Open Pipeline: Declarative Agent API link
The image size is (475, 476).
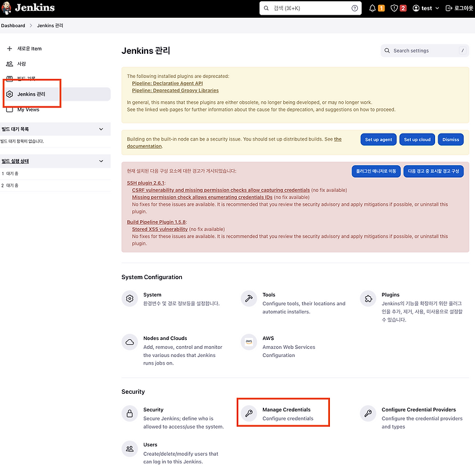[x=167, y=83]
